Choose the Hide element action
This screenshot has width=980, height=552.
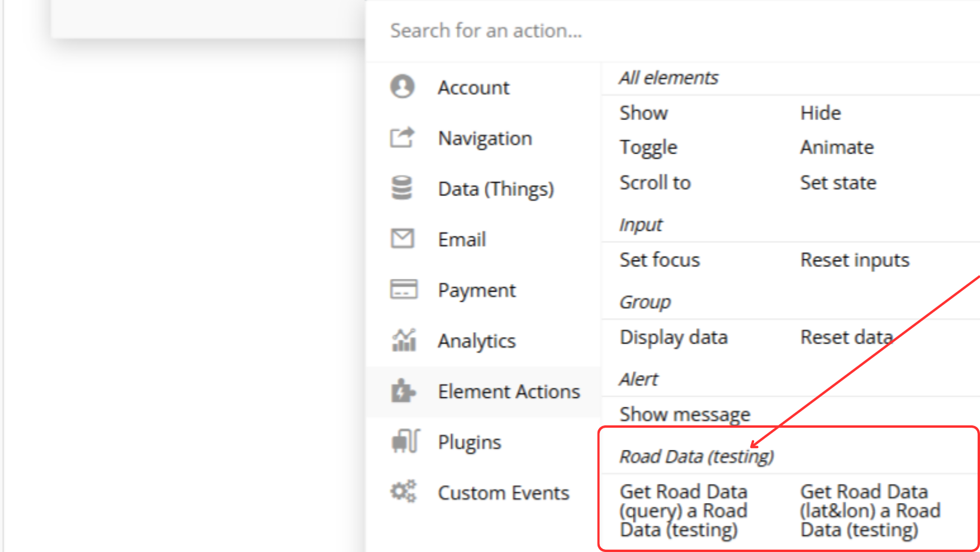click(820, 113)
